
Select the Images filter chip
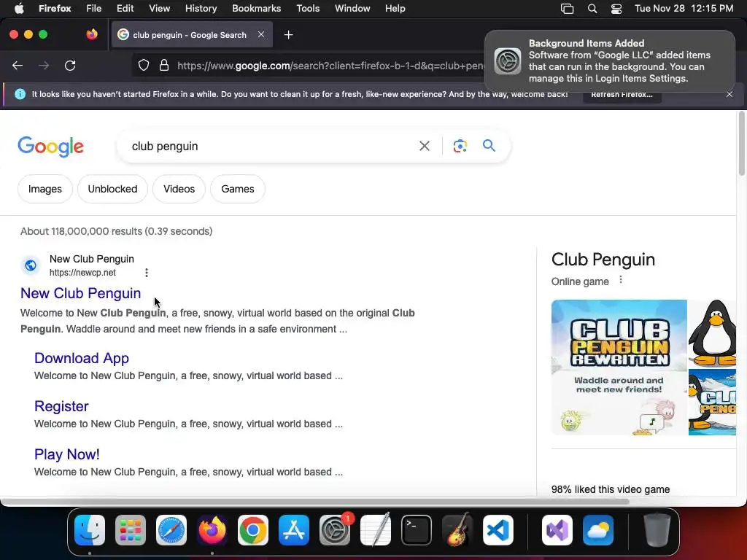[44, 189]
